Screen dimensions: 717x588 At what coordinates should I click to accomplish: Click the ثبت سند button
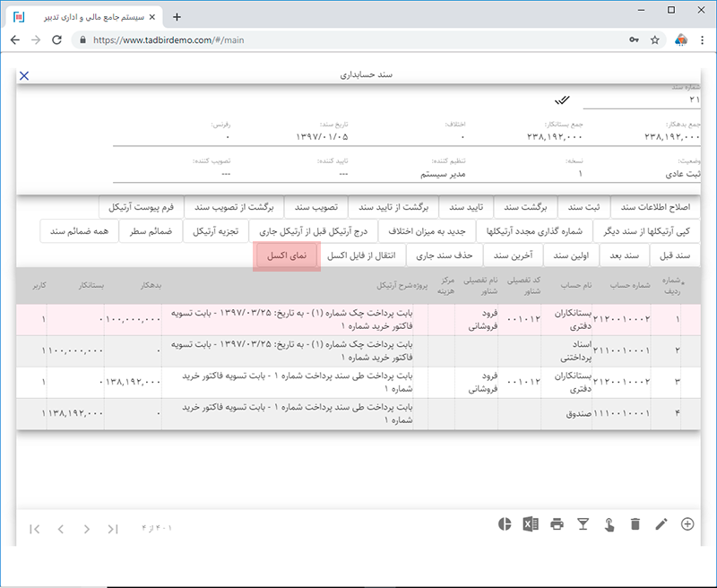(x=584, y=206)
